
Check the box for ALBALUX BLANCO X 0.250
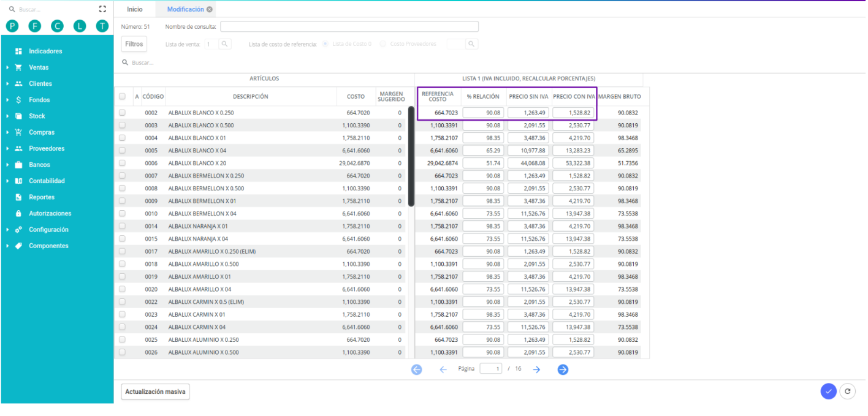(x=122, y=113)
